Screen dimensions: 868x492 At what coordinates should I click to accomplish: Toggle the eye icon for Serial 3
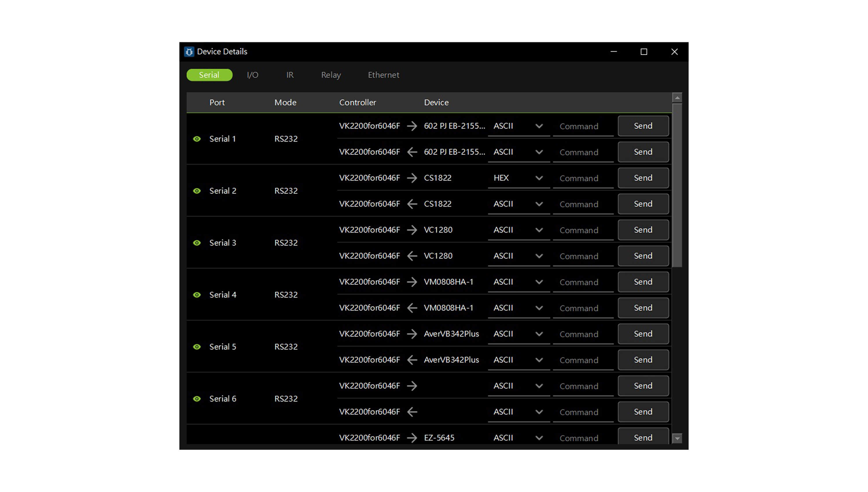pos(197,243)
